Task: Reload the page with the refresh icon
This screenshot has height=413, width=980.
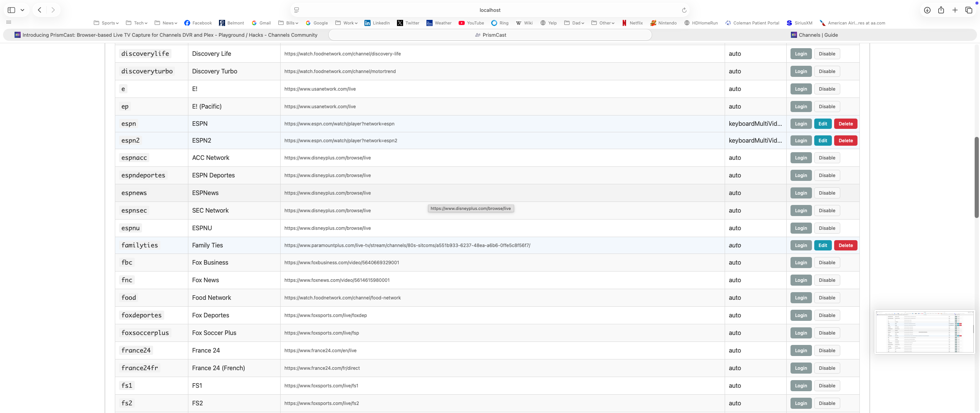Action: 684,10
